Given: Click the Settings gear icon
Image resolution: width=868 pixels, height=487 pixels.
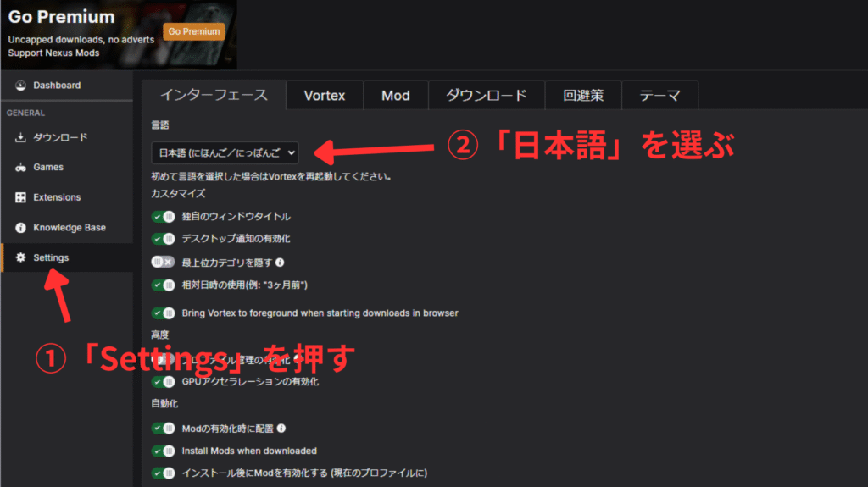Looking at the screenshot, I should [20, 257].
